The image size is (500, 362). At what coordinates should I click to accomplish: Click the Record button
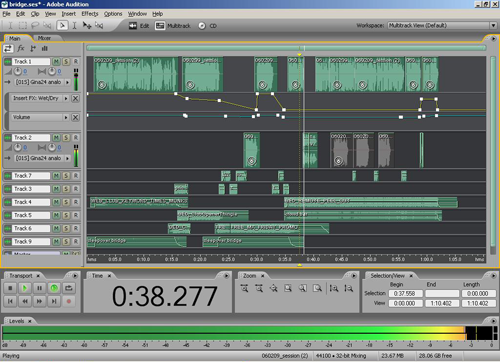pyautogui.click(x=69, y=301)
